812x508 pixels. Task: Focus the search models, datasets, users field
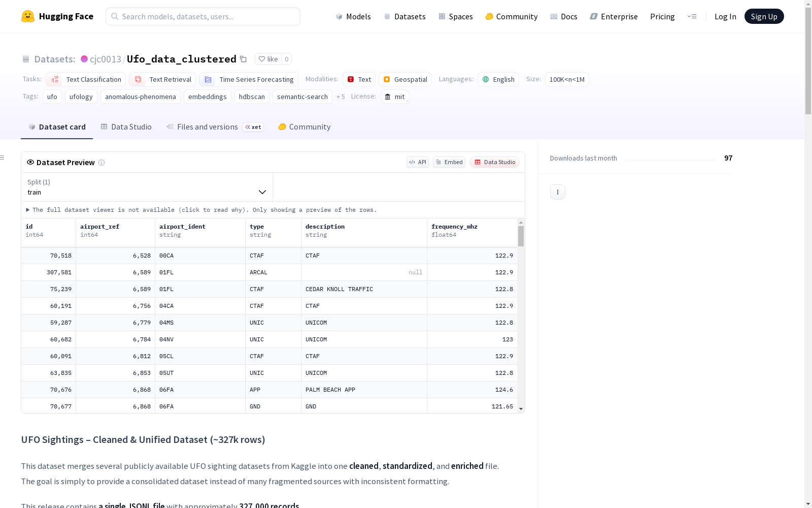point(203,16)
